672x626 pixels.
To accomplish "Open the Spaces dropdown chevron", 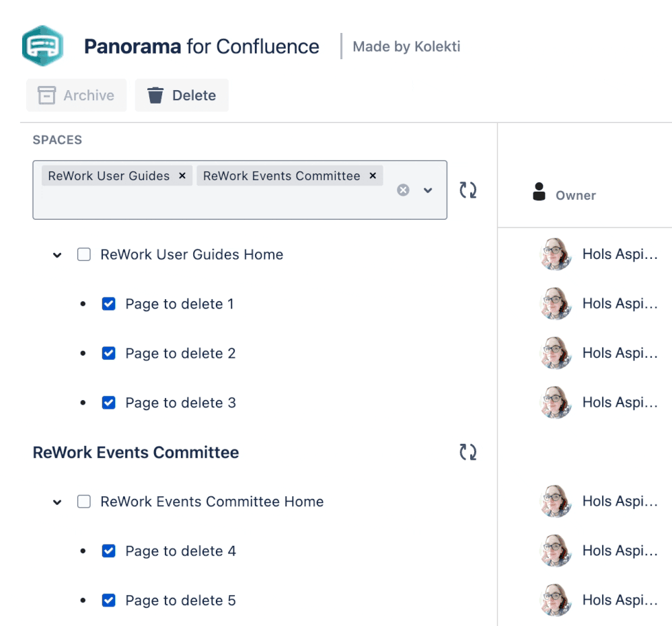I will [x=428, y=190].
